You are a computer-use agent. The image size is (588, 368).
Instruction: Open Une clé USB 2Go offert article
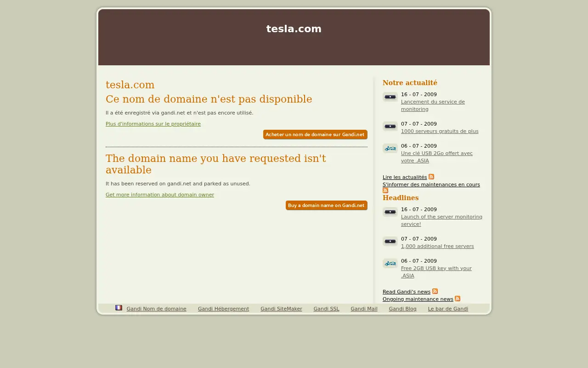tap(437, 157)
